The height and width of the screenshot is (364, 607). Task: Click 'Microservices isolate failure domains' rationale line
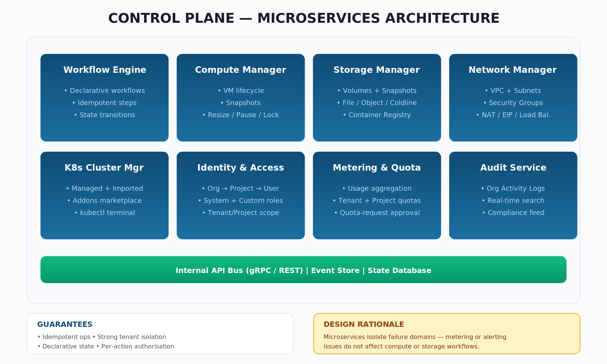[415, 337]
